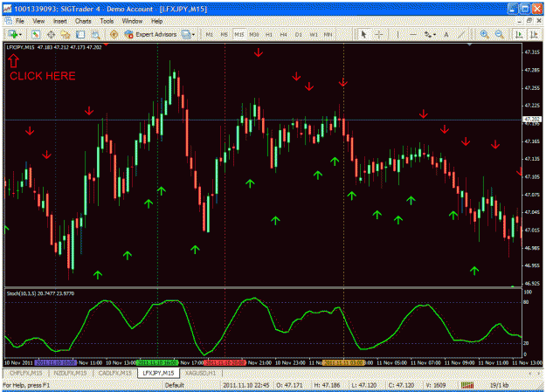Open the View menu
Screen dimensions: 546x392
tap(38, 21)
